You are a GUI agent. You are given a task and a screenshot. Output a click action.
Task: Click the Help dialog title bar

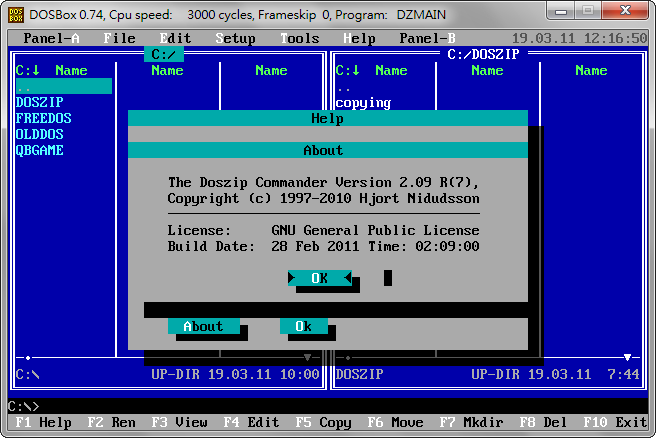pos(328,118)
